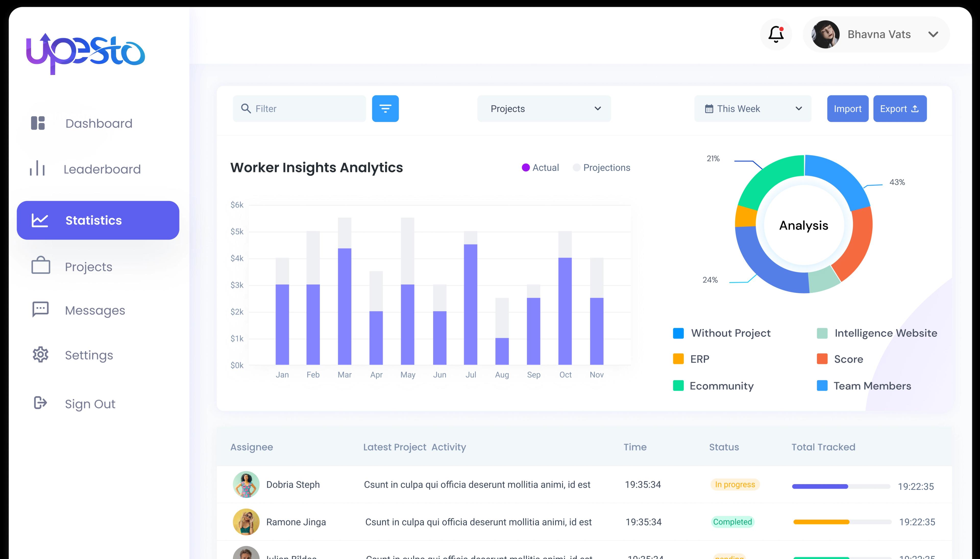Image resolution: width=980 pixels, height=559 pixels.
Task: Open the Dashboard menu item
Action: tap(99, 123)
